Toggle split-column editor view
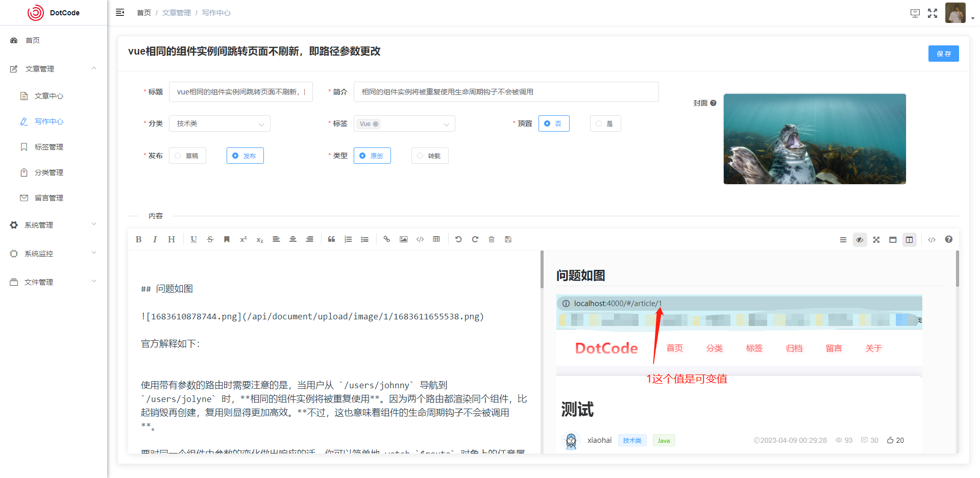980x478 pixels. click(x=910, y=240)
